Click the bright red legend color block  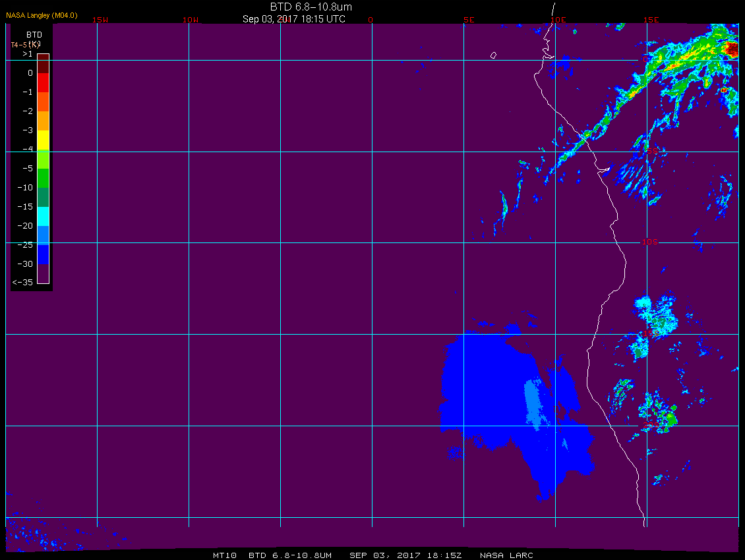coord(44,82)
